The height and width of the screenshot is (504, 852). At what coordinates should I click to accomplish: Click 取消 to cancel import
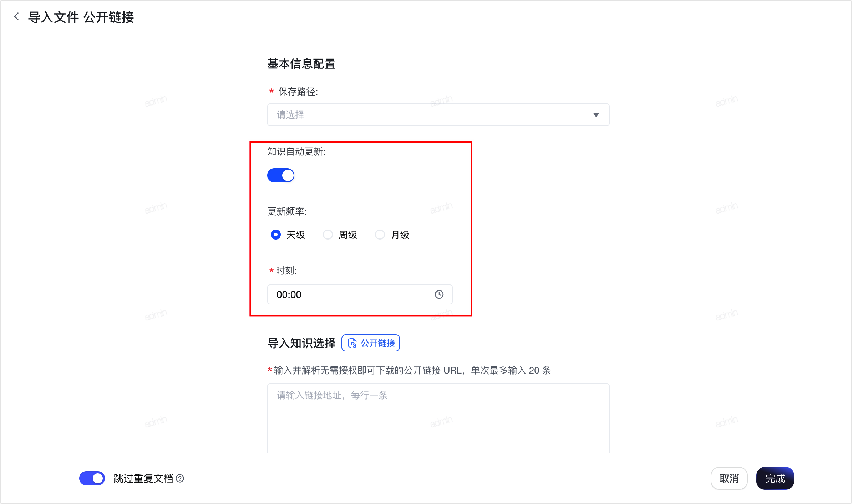click(x=729, y=478)
